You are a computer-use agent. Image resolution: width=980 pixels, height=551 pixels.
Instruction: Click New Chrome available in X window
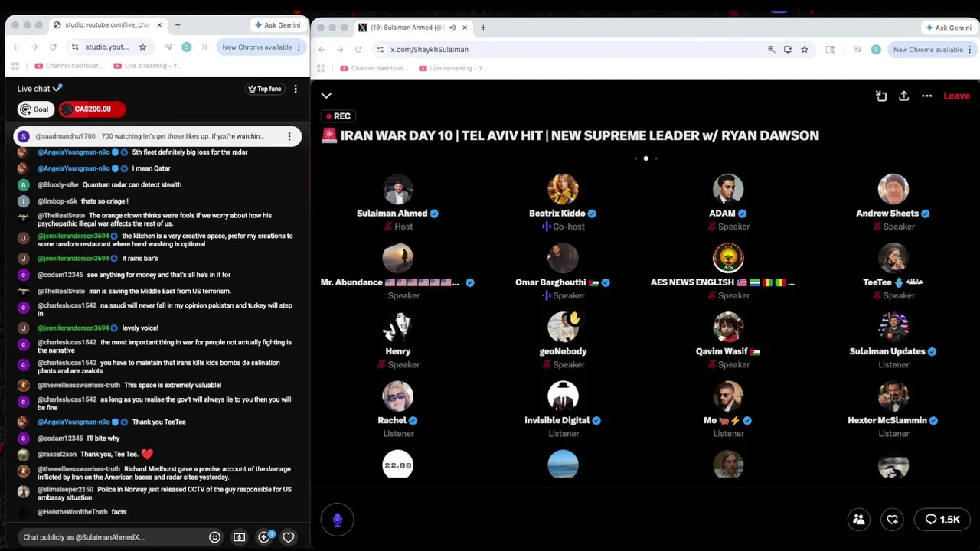[928, 50]
